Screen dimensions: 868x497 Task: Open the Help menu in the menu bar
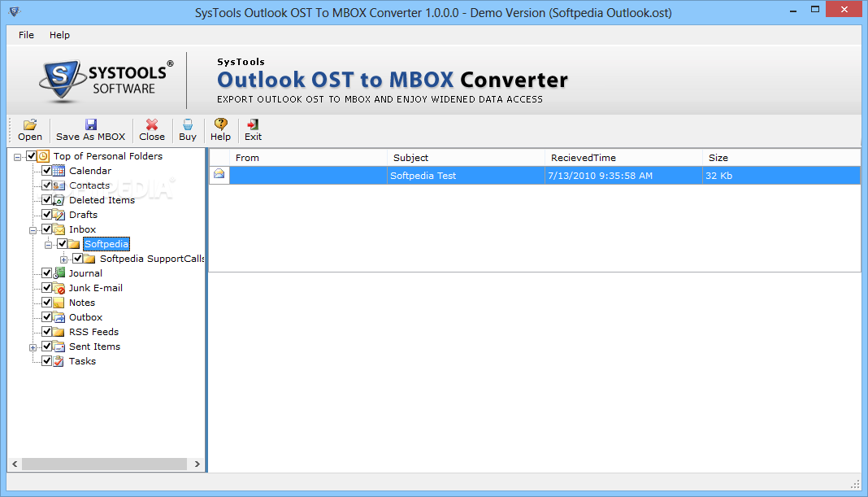59,35
